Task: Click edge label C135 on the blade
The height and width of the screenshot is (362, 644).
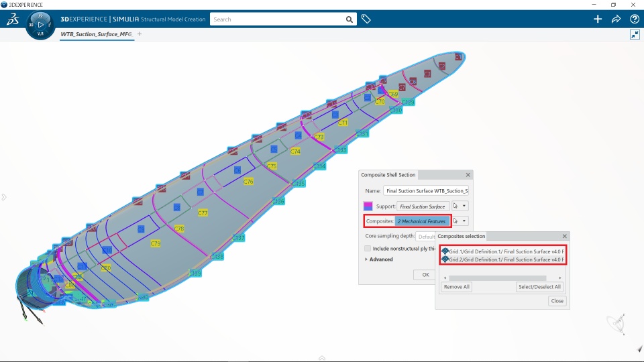Action: 299,184
